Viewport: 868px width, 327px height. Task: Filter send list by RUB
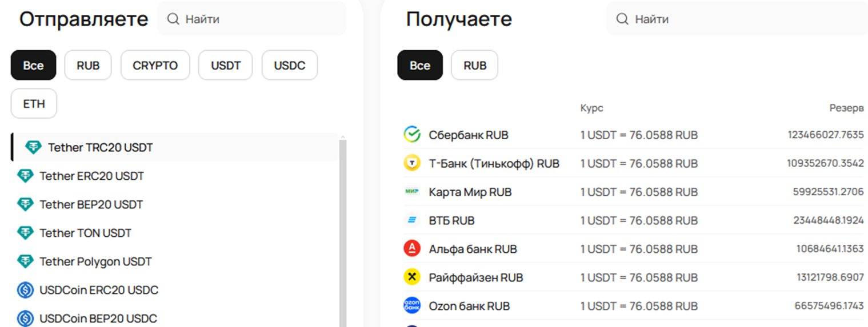[88, 66]
